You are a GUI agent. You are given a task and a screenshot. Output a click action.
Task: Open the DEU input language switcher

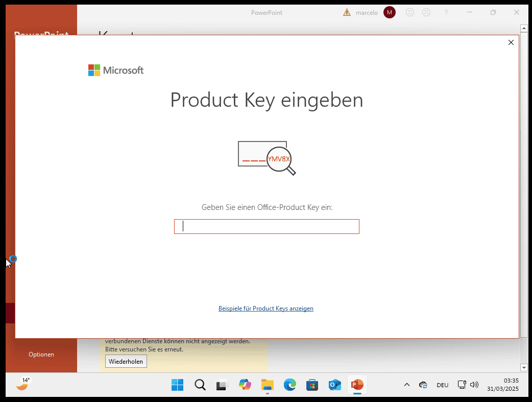[x=442, y=385]
